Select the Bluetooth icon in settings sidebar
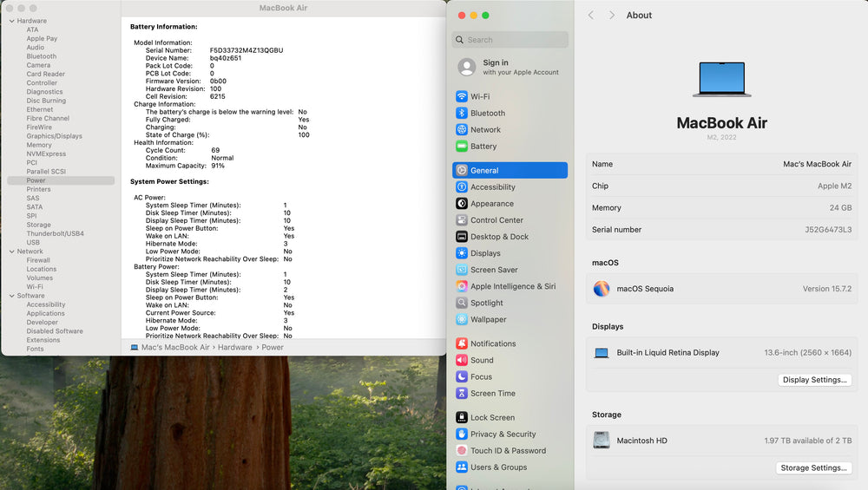The width and height of the screenshot is (868, 490). tap(462, 113)
